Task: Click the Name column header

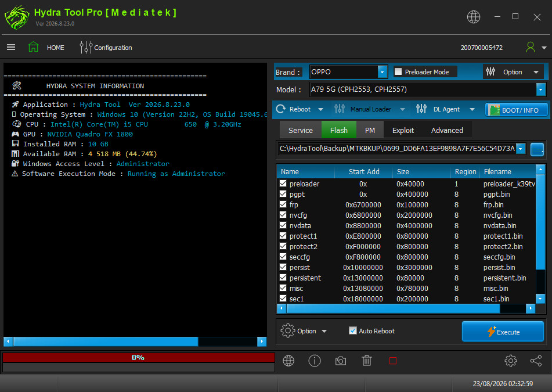Action: click(305, 171)
